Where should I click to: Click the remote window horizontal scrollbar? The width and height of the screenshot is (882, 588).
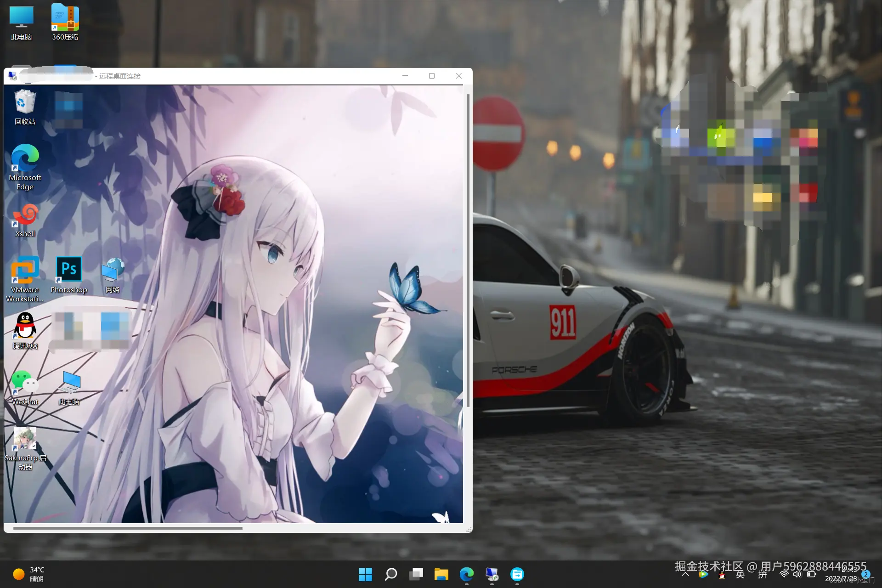[x=128, y=528]
